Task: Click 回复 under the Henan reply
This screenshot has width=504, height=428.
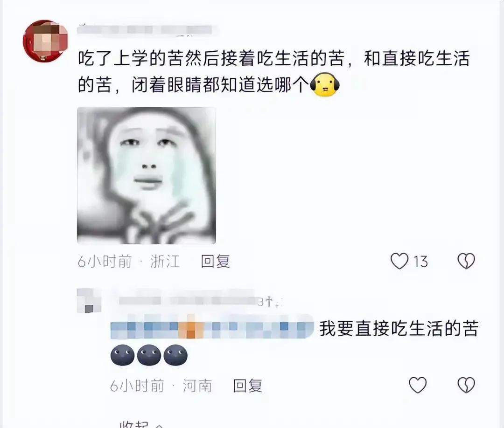Action: [x=247, y=385]
